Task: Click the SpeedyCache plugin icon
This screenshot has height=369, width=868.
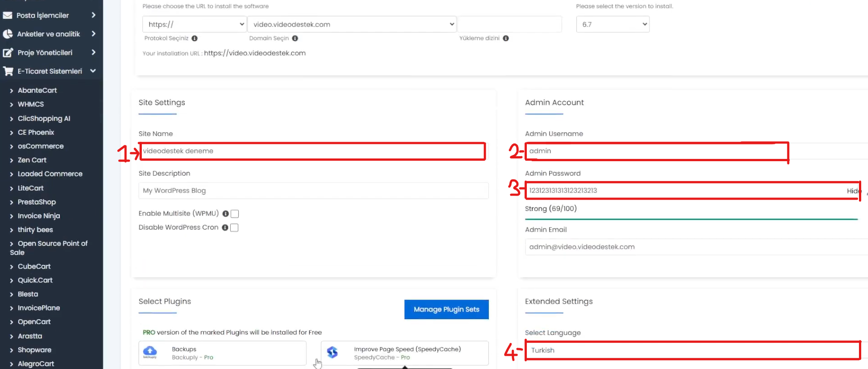Action: 333,352
